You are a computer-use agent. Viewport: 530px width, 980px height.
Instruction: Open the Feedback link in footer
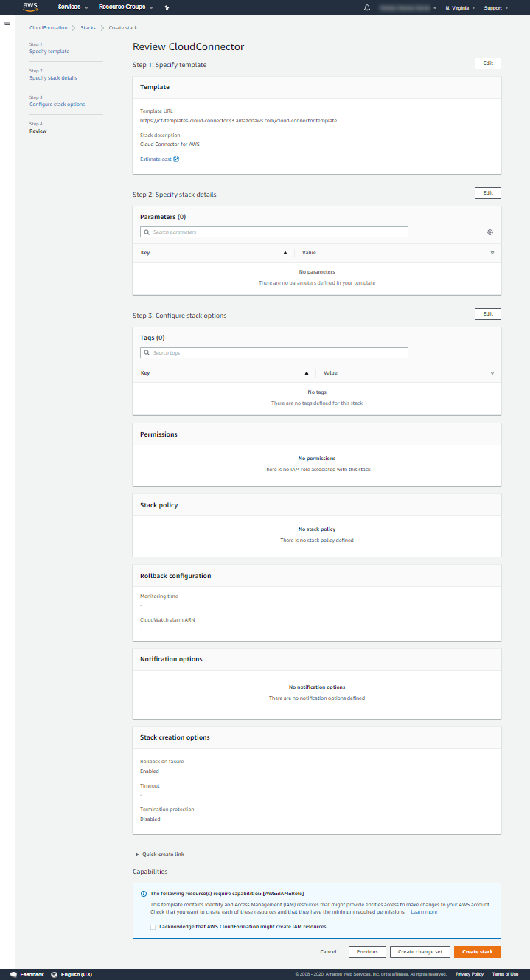click(x=32, y=974)
